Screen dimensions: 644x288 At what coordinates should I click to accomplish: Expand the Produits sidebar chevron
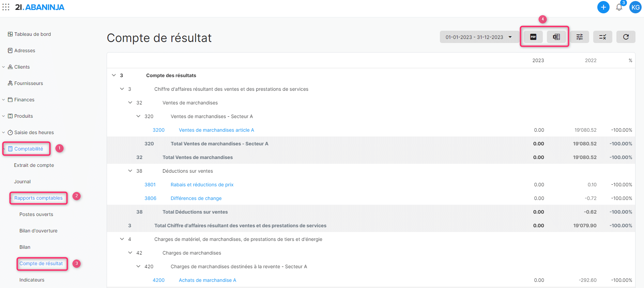(3, 116)
